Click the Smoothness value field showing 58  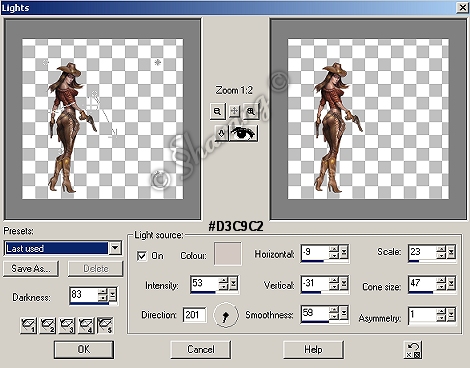315,313
